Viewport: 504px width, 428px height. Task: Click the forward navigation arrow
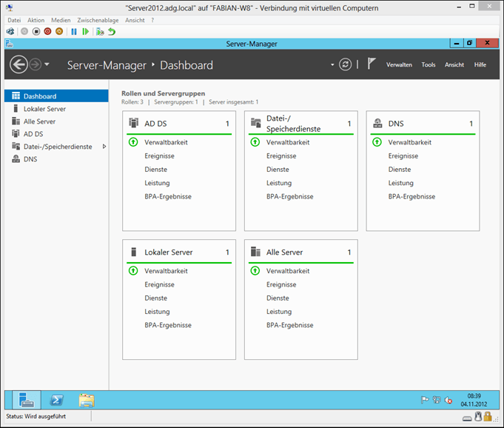36,64
